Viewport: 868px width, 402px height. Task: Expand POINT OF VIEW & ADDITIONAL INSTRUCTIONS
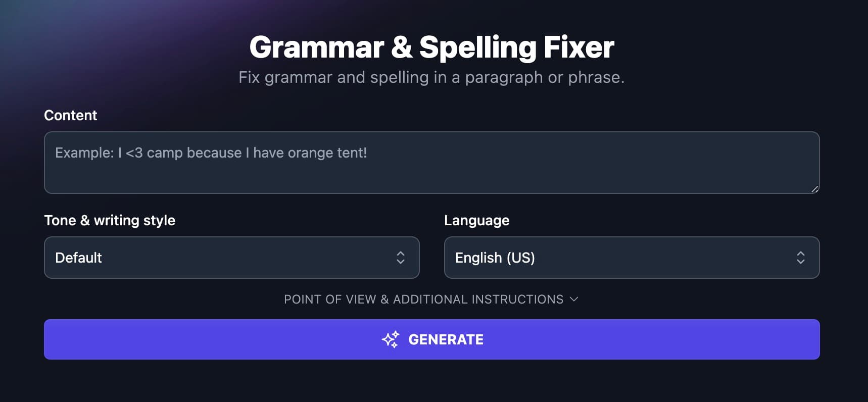point(431,299)
